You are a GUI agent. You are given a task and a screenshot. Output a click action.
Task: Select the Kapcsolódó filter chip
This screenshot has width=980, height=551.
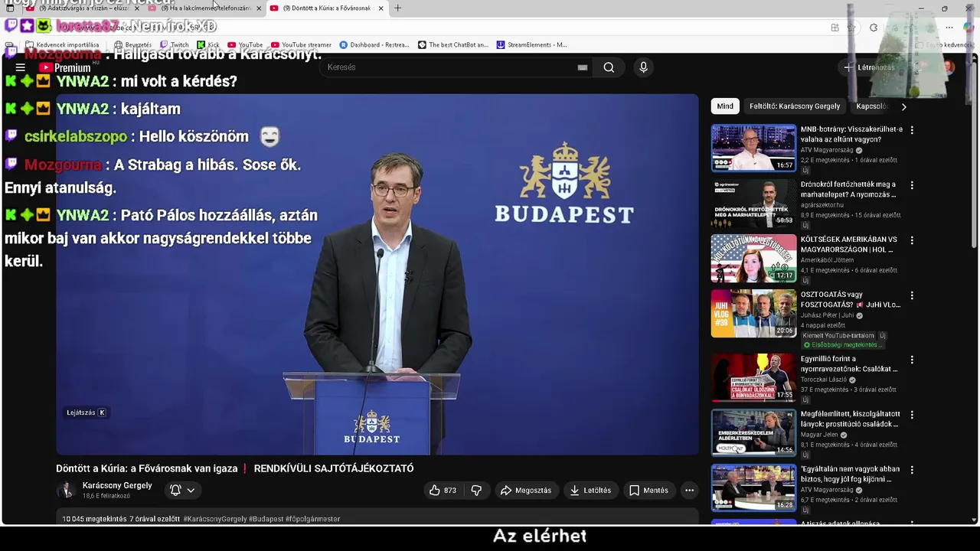(x=871, y=106)
